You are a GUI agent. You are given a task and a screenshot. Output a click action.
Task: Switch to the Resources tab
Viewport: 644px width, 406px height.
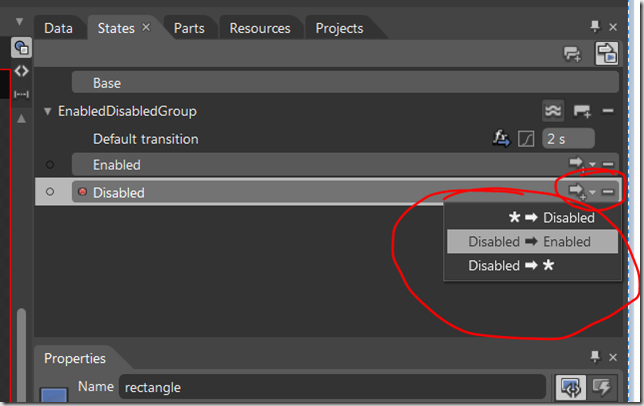260,28
